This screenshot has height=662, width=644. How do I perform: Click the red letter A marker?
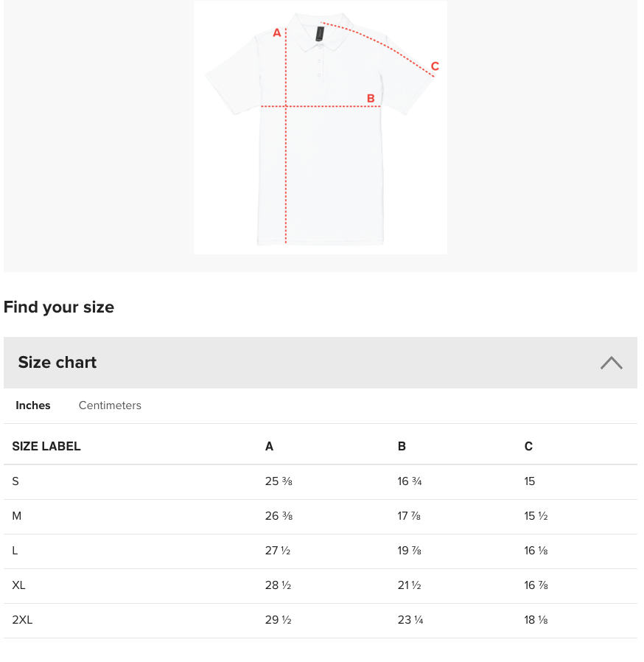point(277,32)
